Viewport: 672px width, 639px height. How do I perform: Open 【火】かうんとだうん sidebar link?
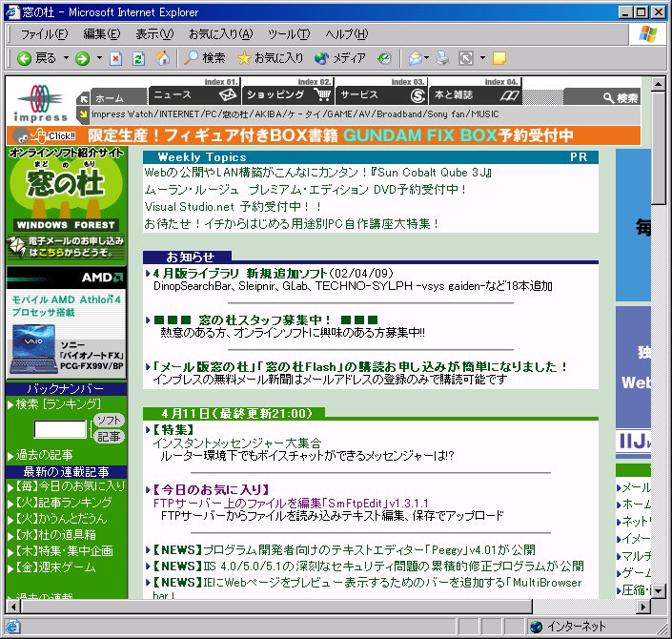click(61, 519)
